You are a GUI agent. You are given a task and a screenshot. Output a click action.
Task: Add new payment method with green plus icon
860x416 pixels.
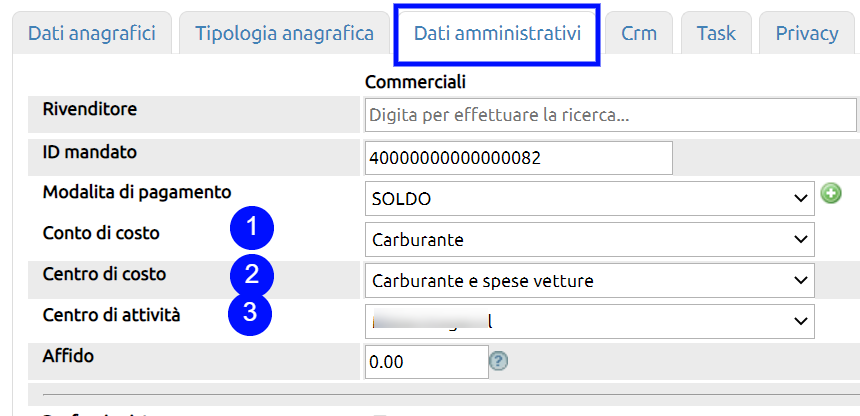(x=831, y=195)
